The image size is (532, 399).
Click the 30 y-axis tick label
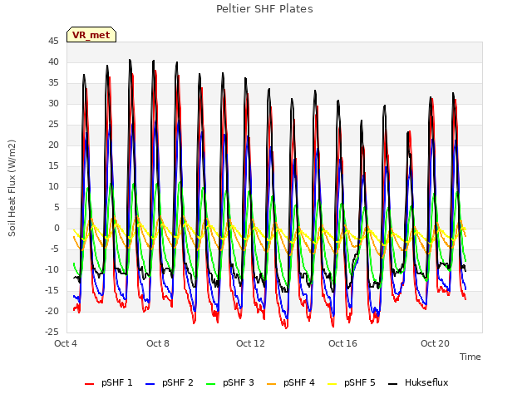pyautogui.click(x=53, y=103)
